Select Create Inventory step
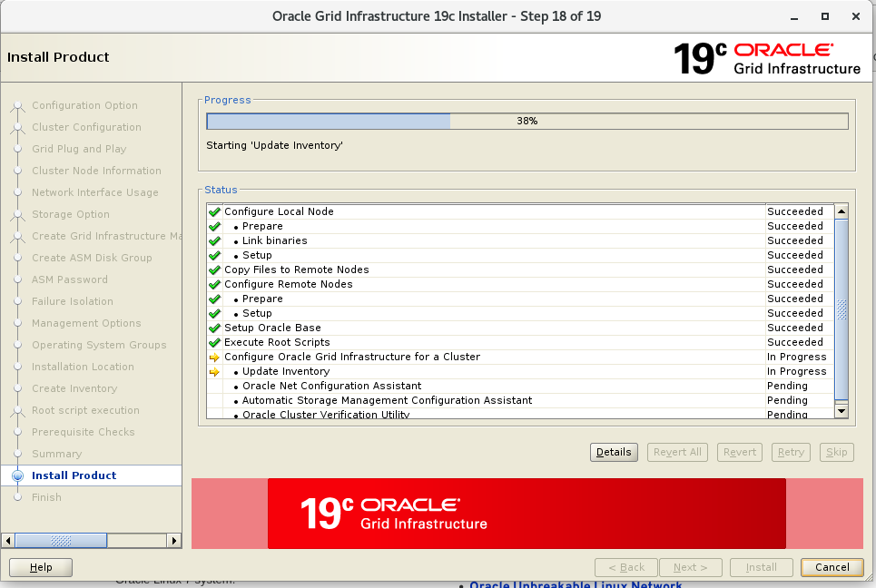The height and width of the screenshot is (588, 876). click(74, 388)
